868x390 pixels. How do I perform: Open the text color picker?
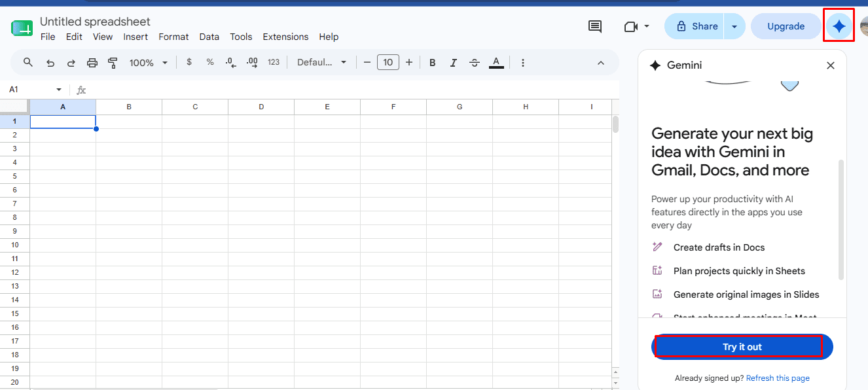click(496, 63)
